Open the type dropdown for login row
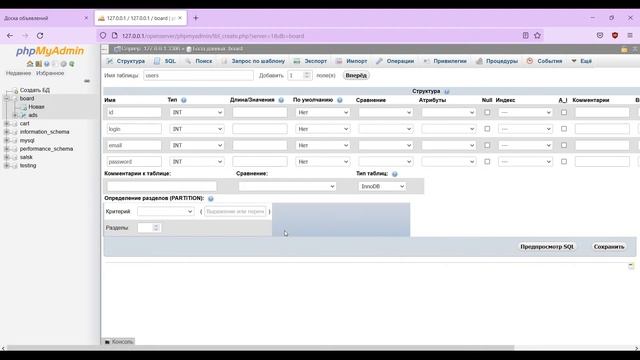640x360 pixels. point(197,129)
